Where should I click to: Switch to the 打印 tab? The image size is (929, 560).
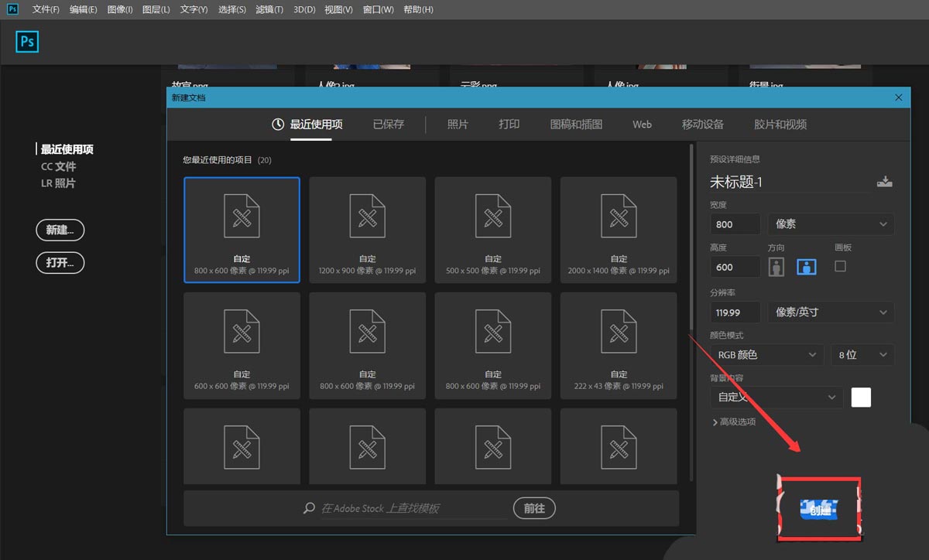click(x=509, y=125)
